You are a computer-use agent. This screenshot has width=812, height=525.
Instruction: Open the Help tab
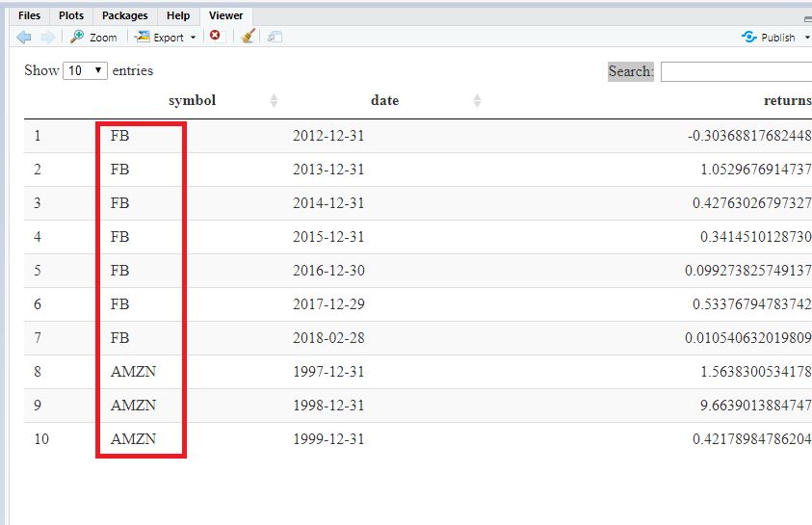click(177, 15)
